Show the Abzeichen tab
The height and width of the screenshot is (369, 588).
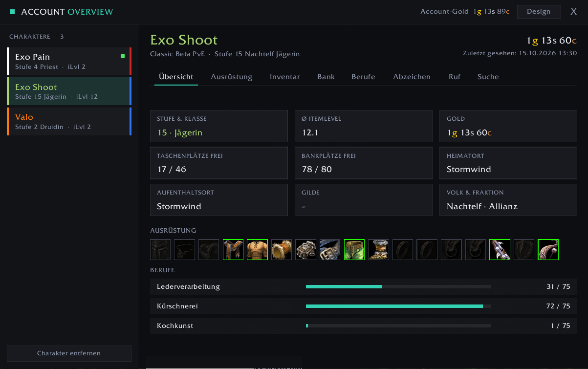tap(412, 77)
